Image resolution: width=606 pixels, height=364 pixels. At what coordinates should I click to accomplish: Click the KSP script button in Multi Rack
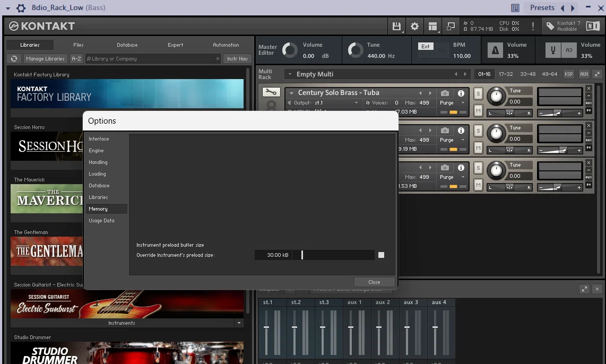pos(568,74)
